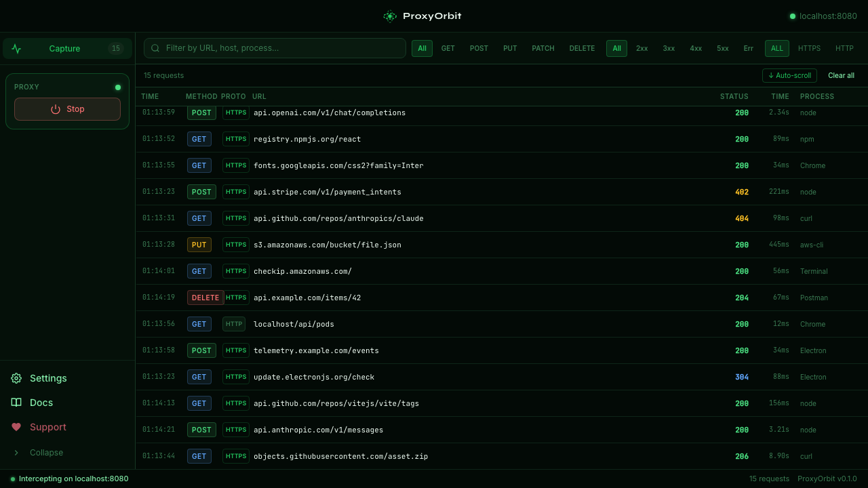
Task: Collapse the sidebar
Action: click(x=67, y=453)
